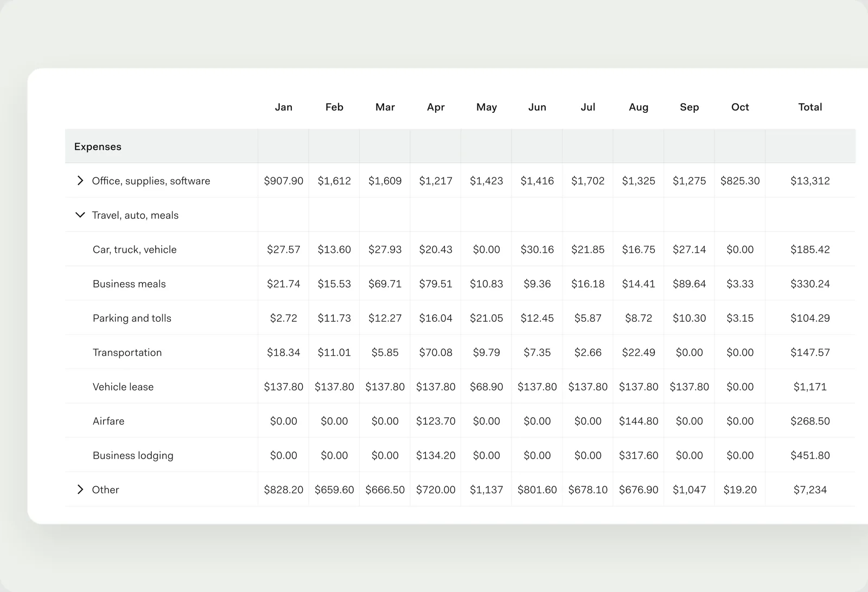
Task: Click the $123.70 April airfare cell
Action: [436, 421]
